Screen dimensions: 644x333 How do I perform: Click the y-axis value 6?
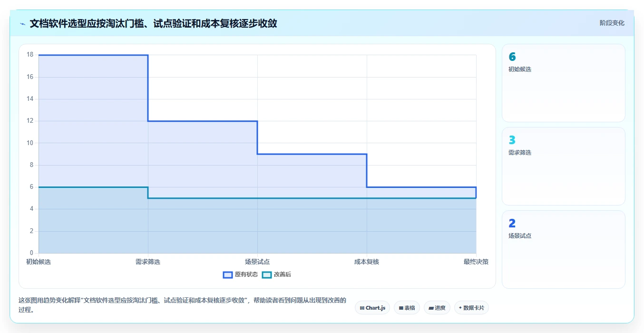(32, 187)
